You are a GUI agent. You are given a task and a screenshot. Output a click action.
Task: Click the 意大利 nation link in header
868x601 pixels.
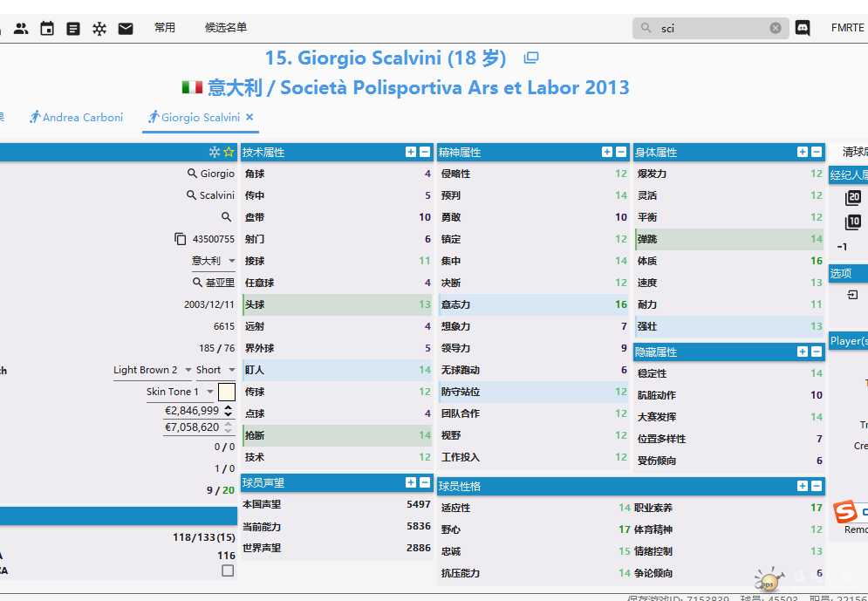coord(235,87)
